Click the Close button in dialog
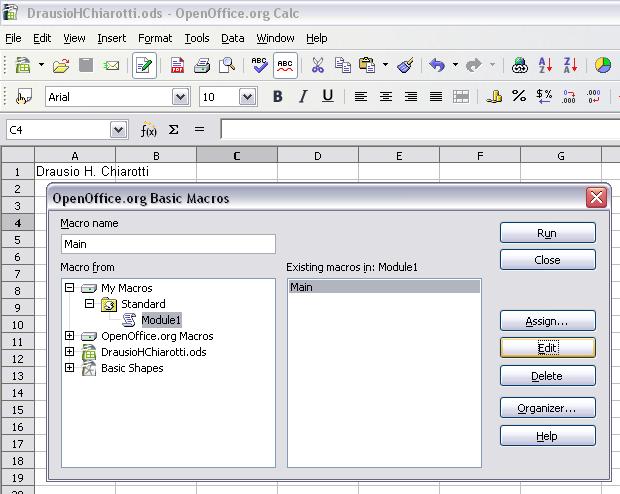This screenshot has height=494, width=620. 548,260
